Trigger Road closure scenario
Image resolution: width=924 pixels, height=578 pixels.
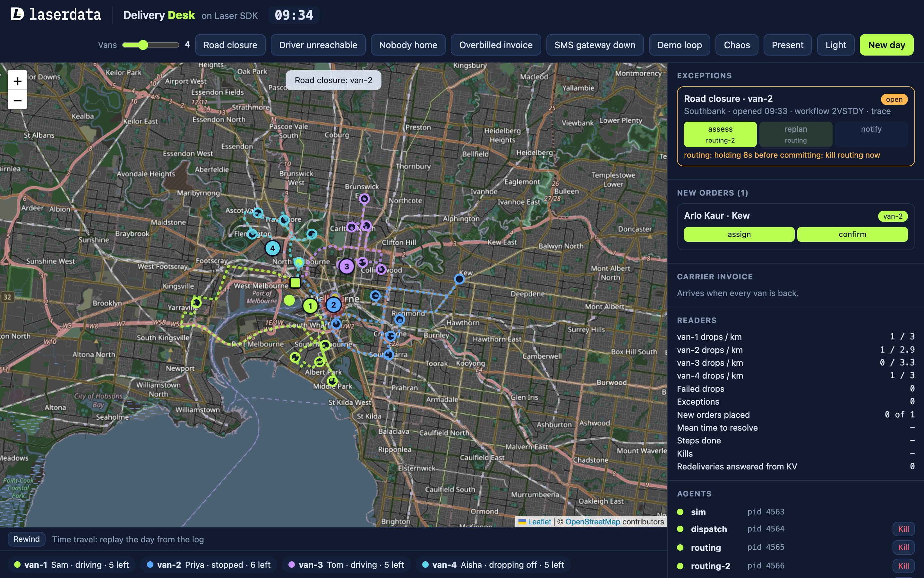[x=230, y=45]
